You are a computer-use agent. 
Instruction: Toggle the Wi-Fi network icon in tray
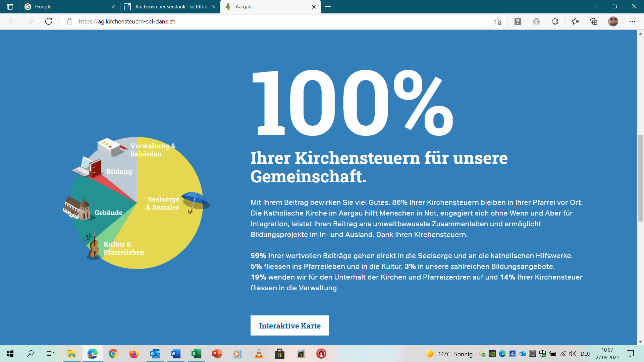coord(563,354)
